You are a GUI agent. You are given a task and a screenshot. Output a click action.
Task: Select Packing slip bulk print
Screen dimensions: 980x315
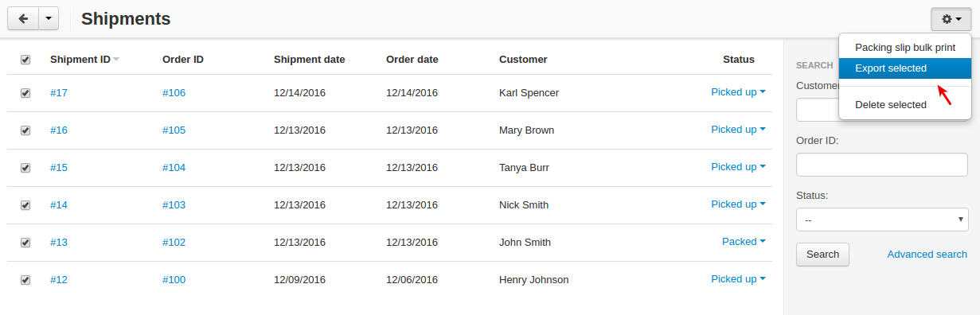(x=905, y=48)
